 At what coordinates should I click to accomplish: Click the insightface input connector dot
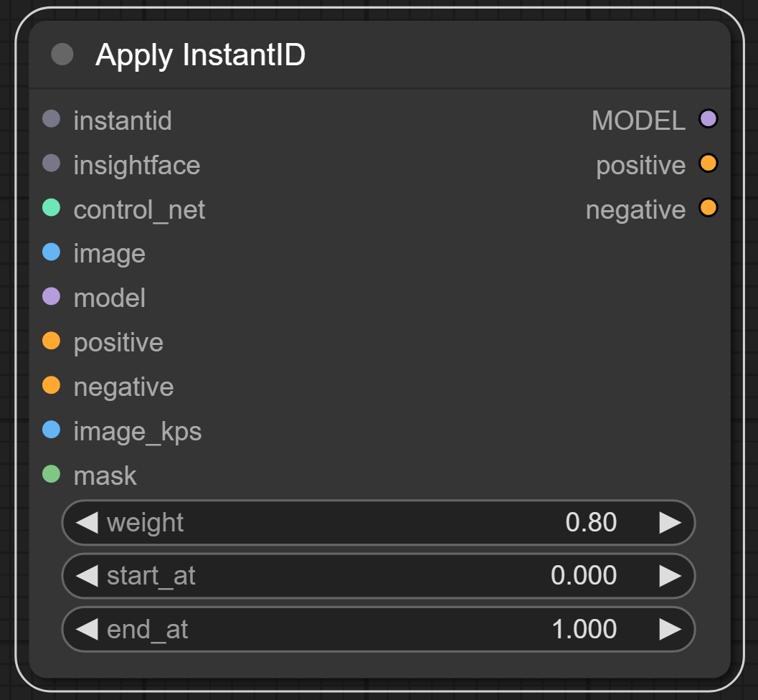(x=51, y=164)
